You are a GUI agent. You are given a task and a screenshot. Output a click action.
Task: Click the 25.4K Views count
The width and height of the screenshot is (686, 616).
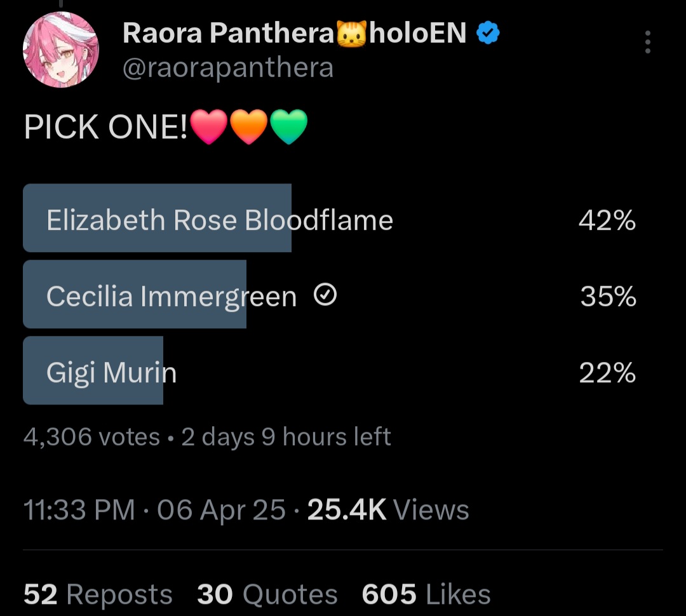(x=388, y=510)
